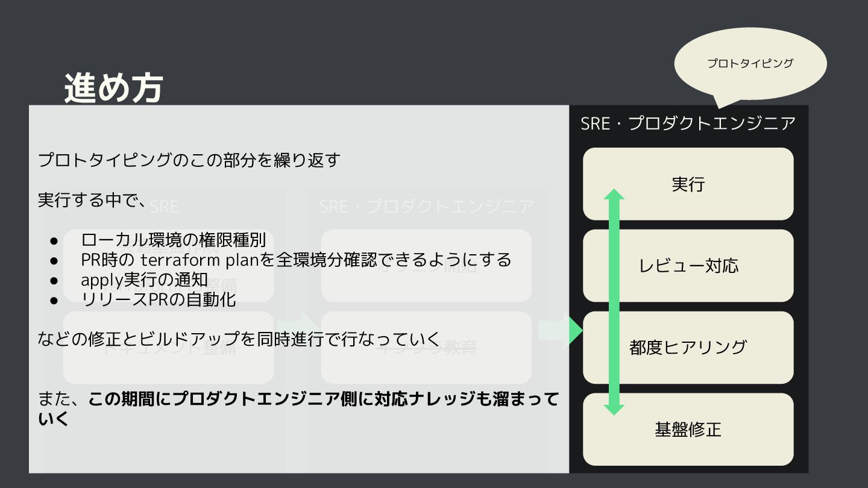The height and width of the screenshot is (488, 868).
Task: Click the bullet apply実行の通知
Action: click(145, 280)
